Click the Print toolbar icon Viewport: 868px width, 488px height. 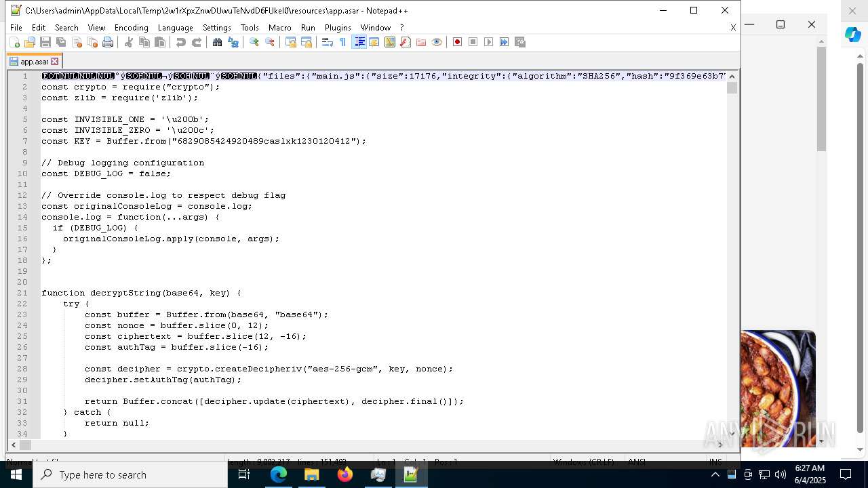(108, 42)
